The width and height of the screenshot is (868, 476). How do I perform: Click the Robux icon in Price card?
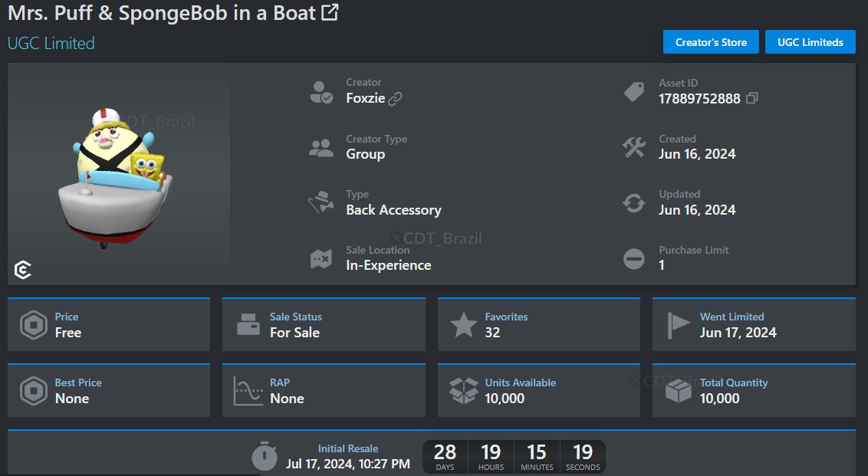33,325
